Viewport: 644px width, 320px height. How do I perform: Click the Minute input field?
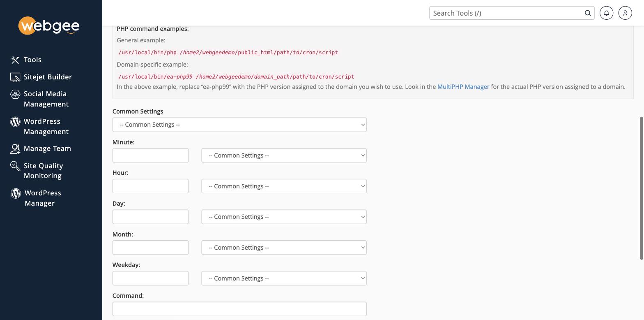(x=150, y=155)
